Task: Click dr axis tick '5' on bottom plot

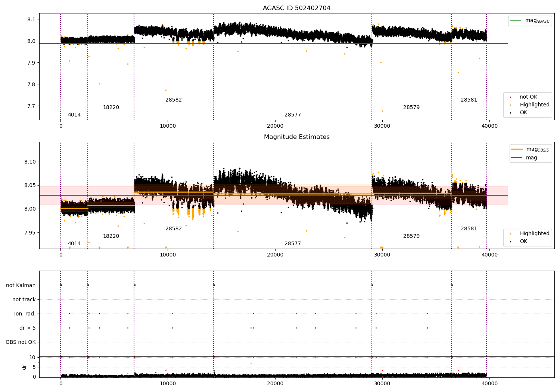Action: [x=34, y=367]
